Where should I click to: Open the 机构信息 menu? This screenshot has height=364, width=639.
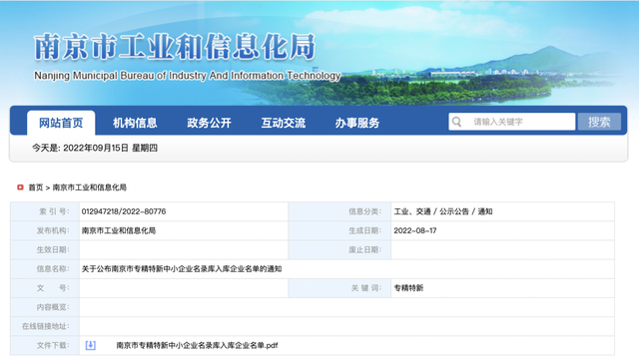(135, 123)
